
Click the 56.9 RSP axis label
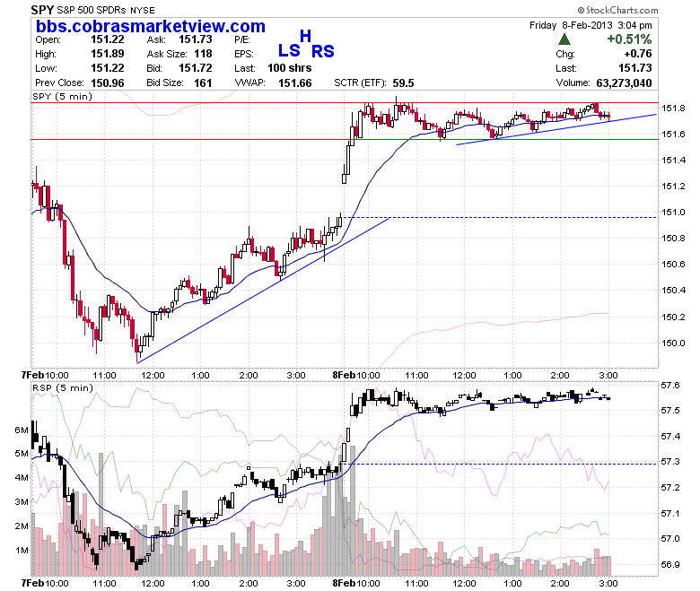[670, 564]
